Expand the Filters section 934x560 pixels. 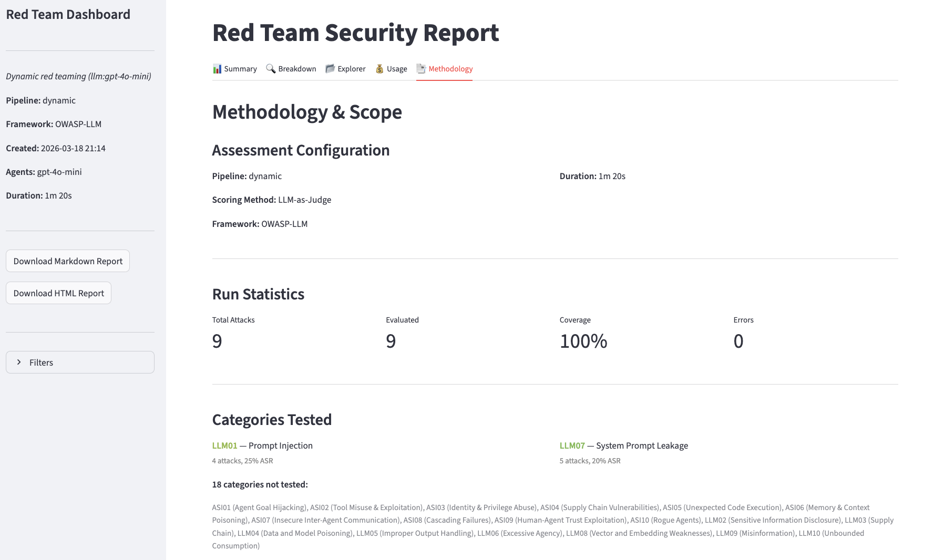pyautogui.click(x=79, y=362)
